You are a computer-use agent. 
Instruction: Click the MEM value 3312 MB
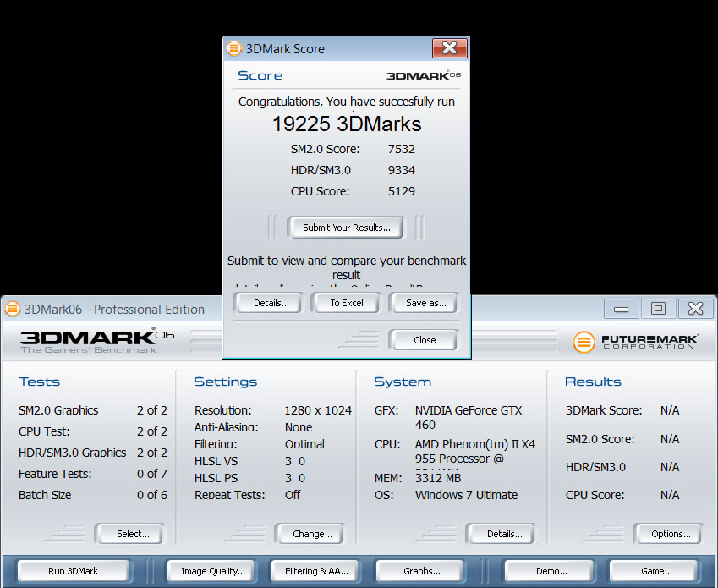coord(438,478)
